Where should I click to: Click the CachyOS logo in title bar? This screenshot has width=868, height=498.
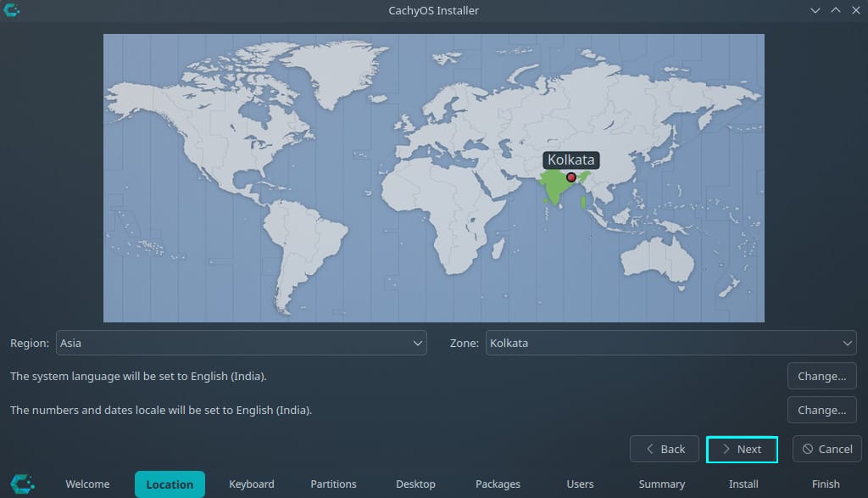click(x=13, y=10)
